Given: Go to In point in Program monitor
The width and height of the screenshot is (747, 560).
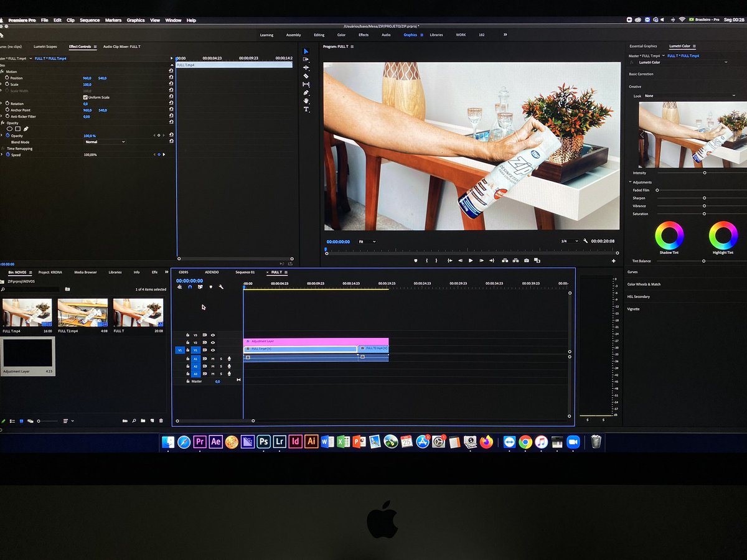Looking at the screenshot, I should 450,260.
